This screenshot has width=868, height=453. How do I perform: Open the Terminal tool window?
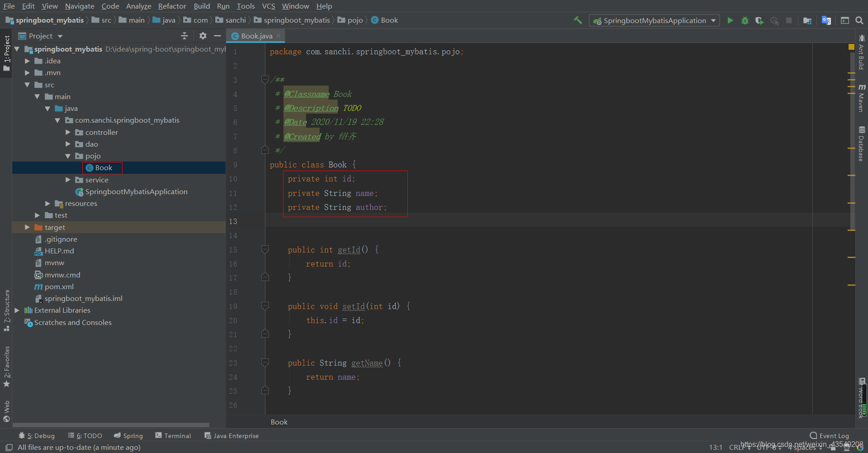(x=173, y=436)
